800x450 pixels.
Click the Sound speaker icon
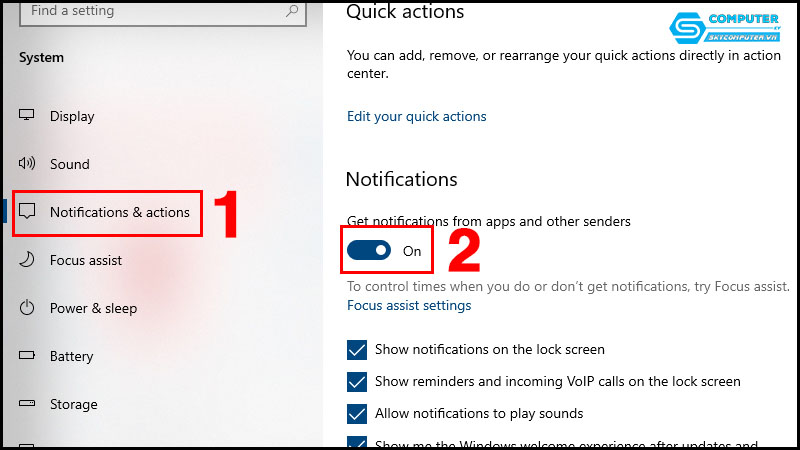click(28, 164)
